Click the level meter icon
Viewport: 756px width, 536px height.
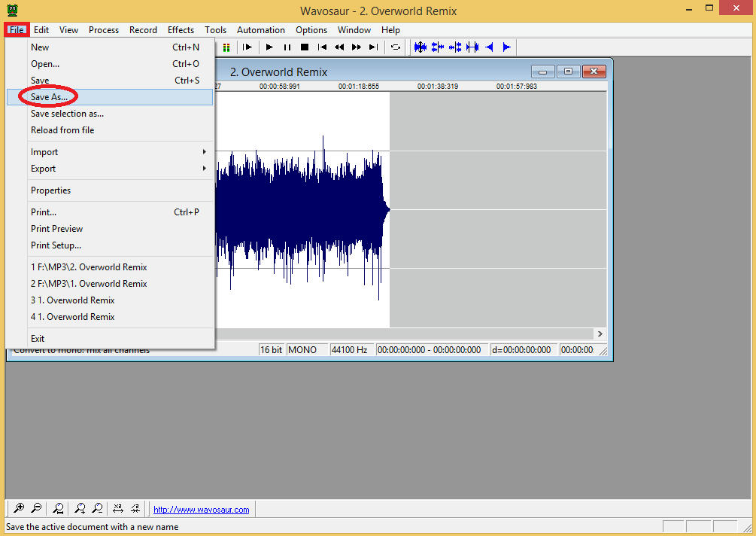pyautogui.click(x=226, y=47)
